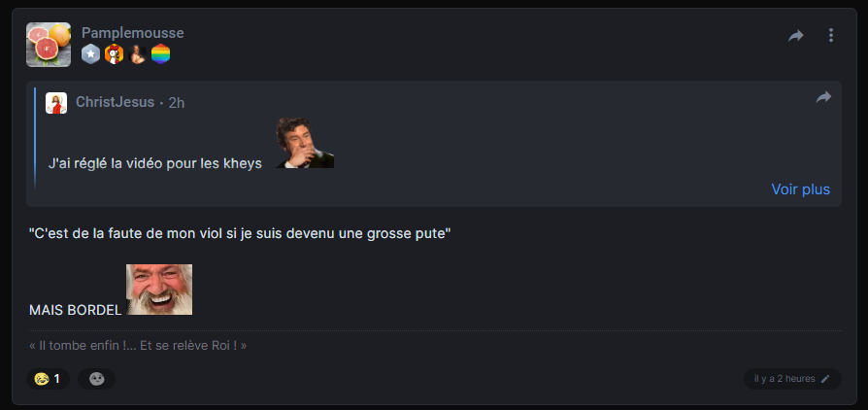Click the pencil edit icon by timestamp
868x410 pixels.
[x=825, y=379]
